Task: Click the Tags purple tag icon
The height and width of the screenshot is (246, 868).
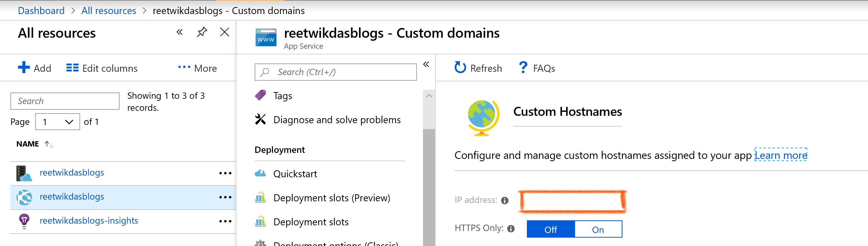Action: click(x=260, y=95)
